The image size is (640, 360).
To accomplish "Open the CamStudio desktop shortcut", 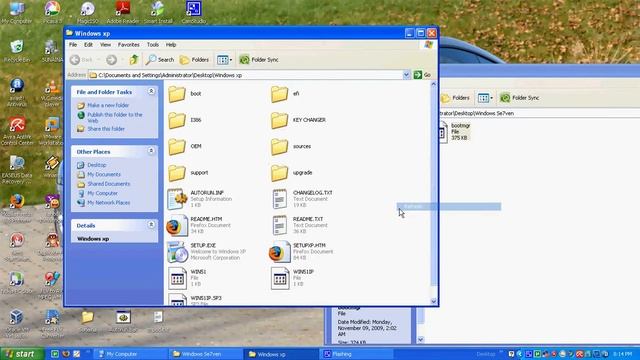I will click(x=193, y=12).
